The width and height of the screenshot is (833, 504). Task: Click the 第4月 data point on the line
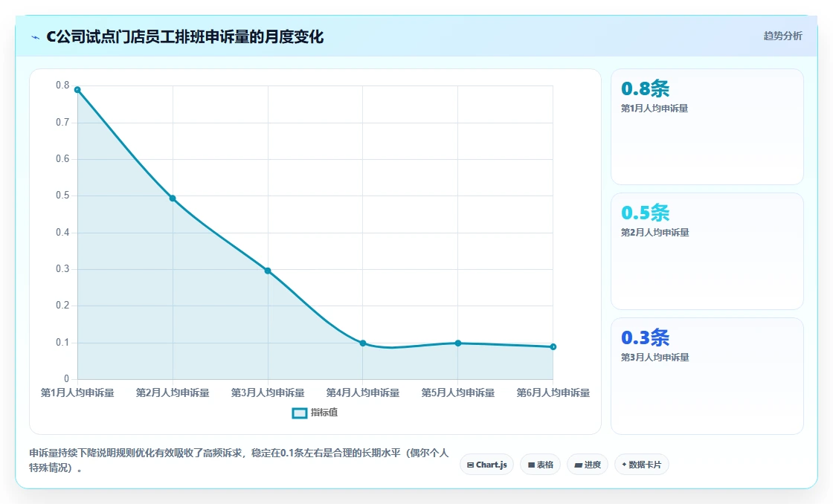tap(363, 343)
